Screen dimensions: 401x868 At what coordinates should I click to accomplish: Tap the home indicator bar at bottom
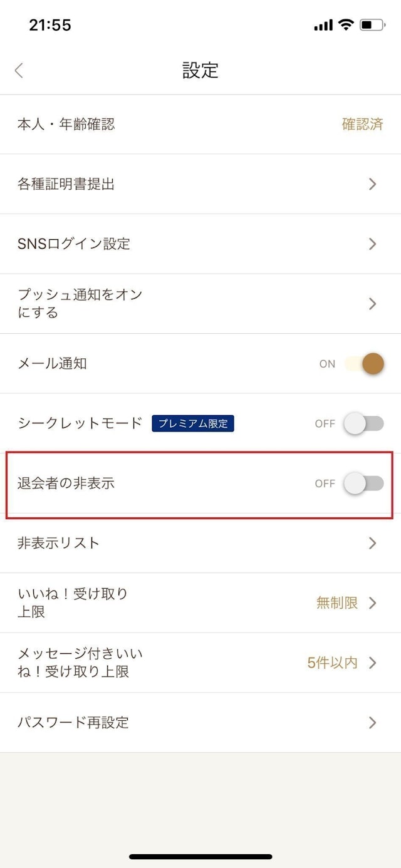pos(200,857)
